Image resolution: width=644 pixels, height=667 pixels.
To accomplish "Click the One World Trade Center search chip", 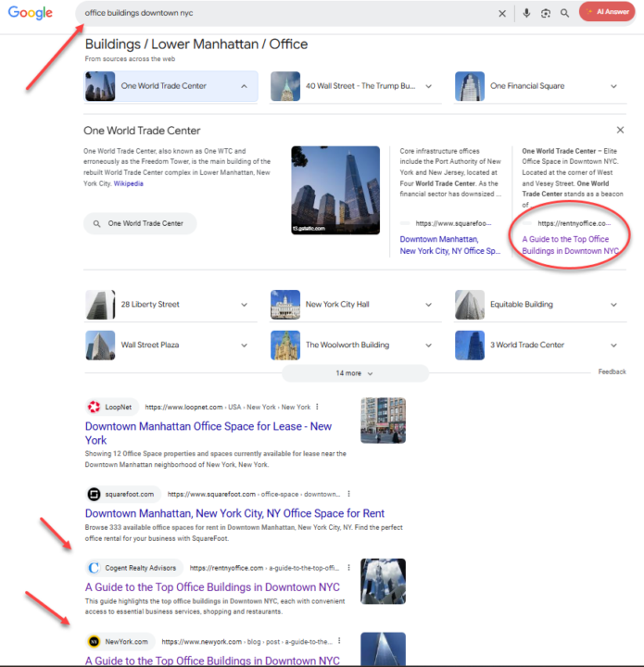I will click(140, 223).
